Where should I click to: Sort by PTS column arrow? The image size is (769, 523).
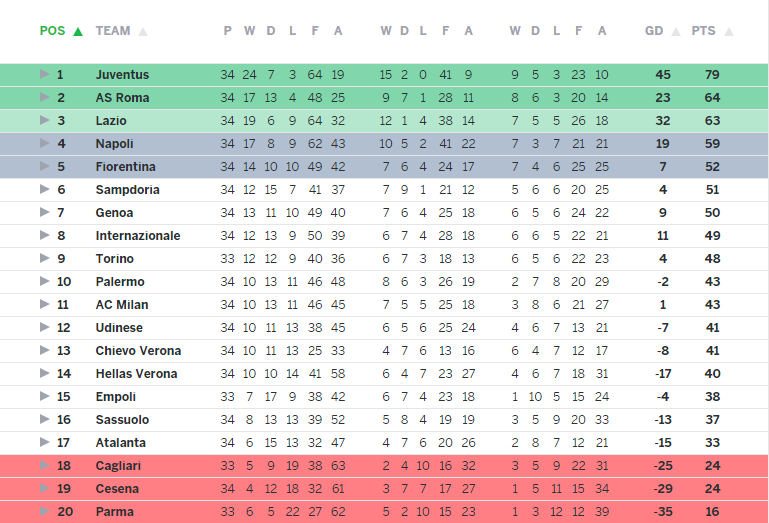click(x=729, y=32)
